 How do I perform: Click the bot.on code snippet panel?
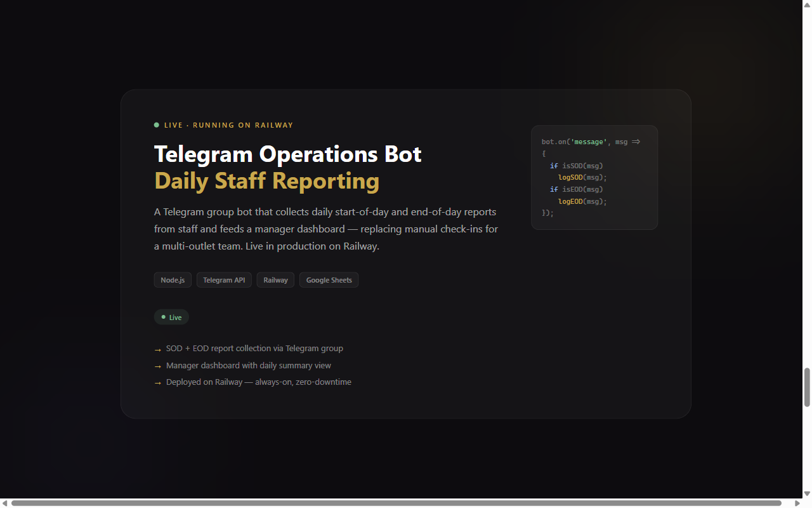tap(594, 177)
